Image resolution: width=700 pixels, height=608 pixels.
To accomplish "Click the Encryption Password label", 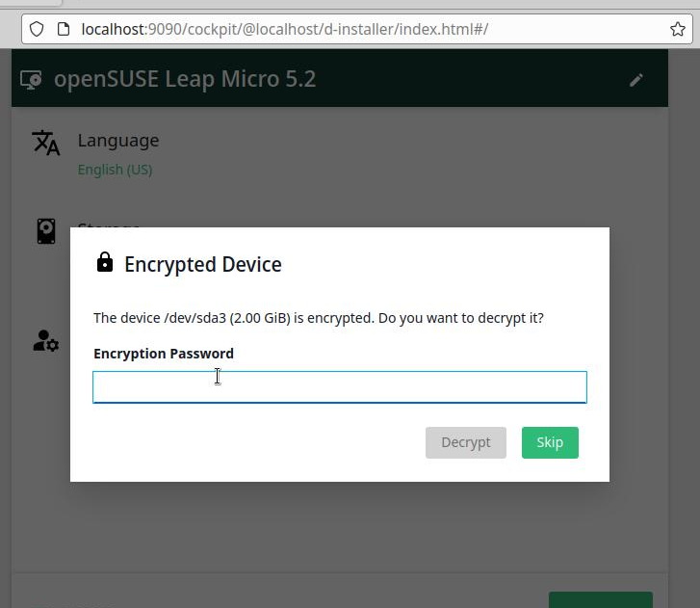I will pyautogui.click(x=164, y=354).
